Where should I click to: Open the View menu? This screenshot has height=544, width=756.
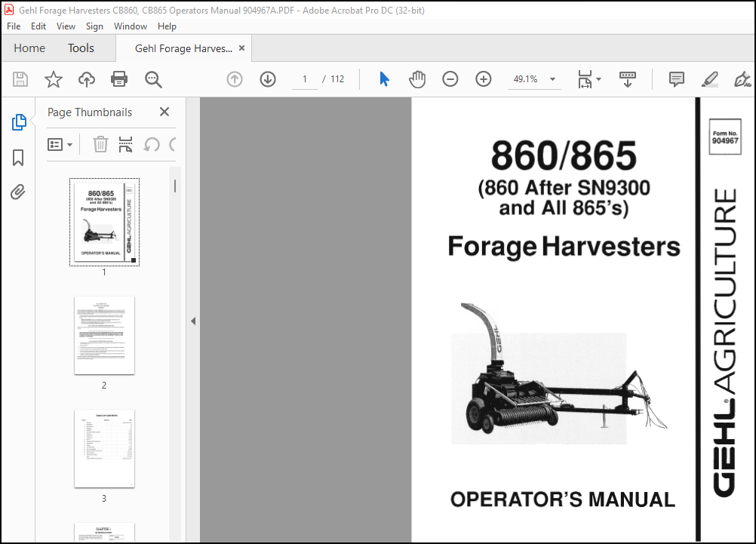coord(66,26)
